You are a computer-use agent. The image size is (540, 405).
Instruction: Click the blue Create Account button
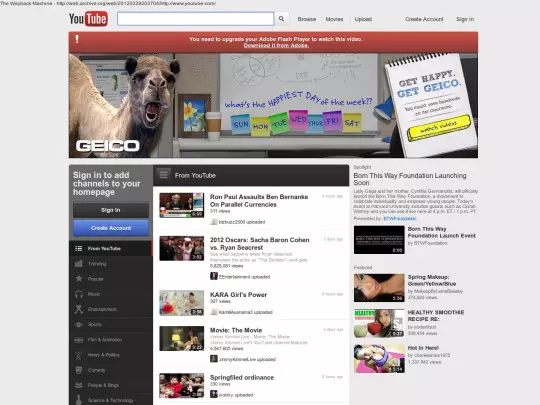tap(111, 228)
